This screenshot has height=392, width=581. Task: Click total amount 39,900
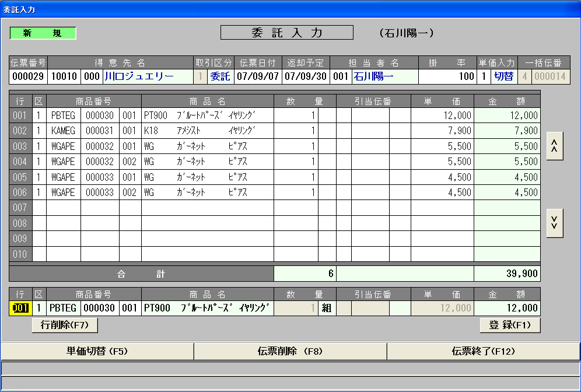coord(507,274)
